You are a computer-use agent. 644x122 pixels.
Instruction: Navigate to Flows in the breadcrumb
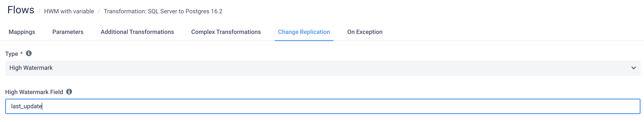point(21,10)
